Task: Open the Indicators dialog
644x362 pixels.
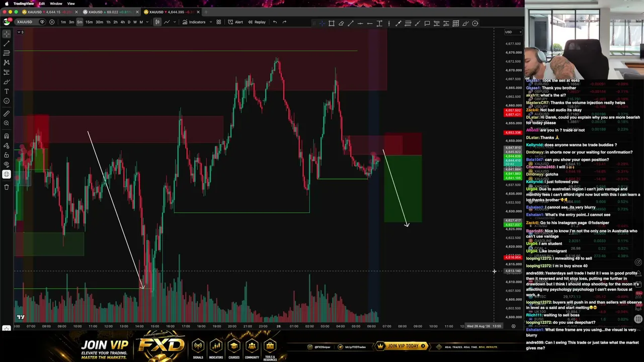Action: pos(194,22)
